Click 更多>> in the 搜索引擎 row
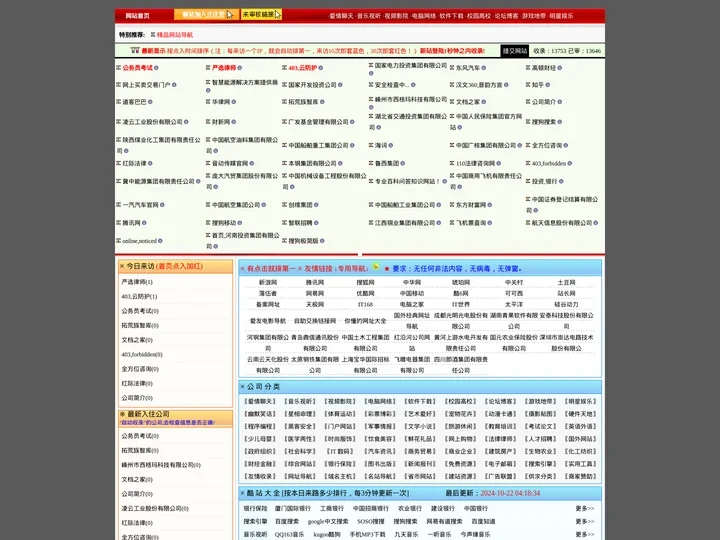The width and height of the screenshot is (720, 540). coord(585,522)
